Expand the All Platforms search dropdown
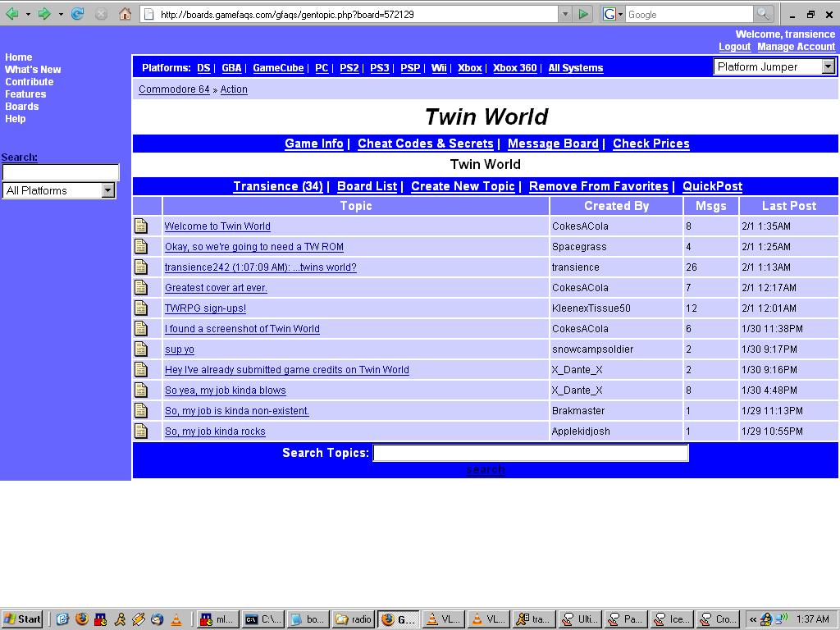Screen dimensions: 840x630 point(107,190)
